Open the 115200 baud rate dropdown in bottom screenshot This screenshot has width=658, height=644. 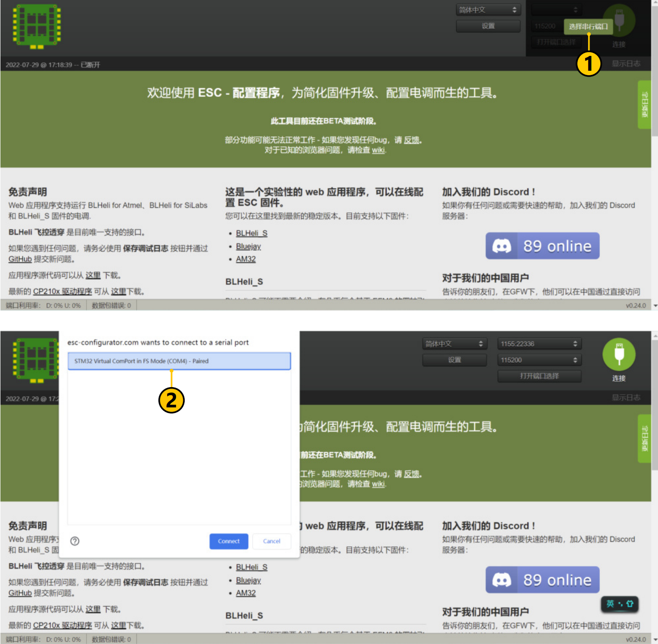(x=540, y=360)
